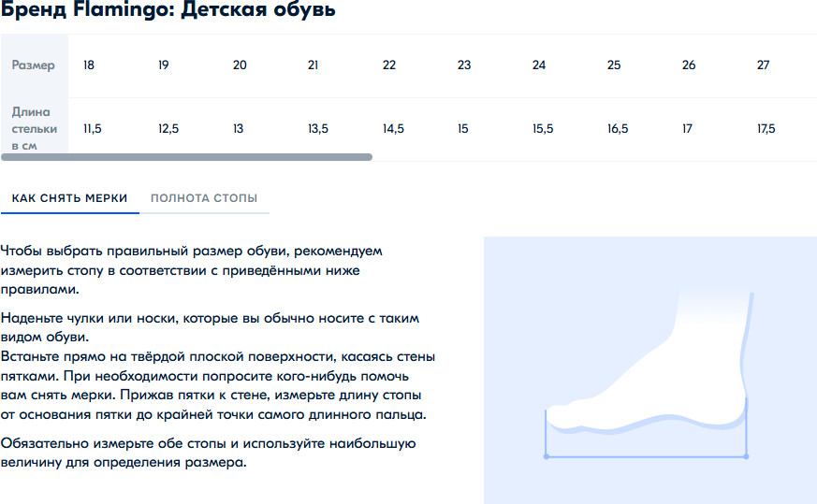Image resolution: width=817 pixels, height=504 pixels.
Task: Select the 12,5 insole length cell
Action: pos(168,129)
